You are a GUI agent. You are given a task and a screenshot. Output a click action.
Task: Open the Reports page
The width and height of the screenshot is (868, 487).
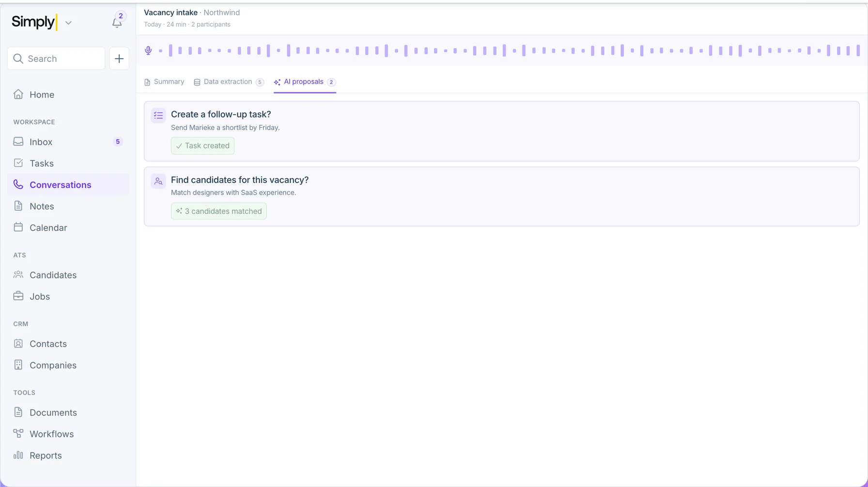[x=68, y=455]
